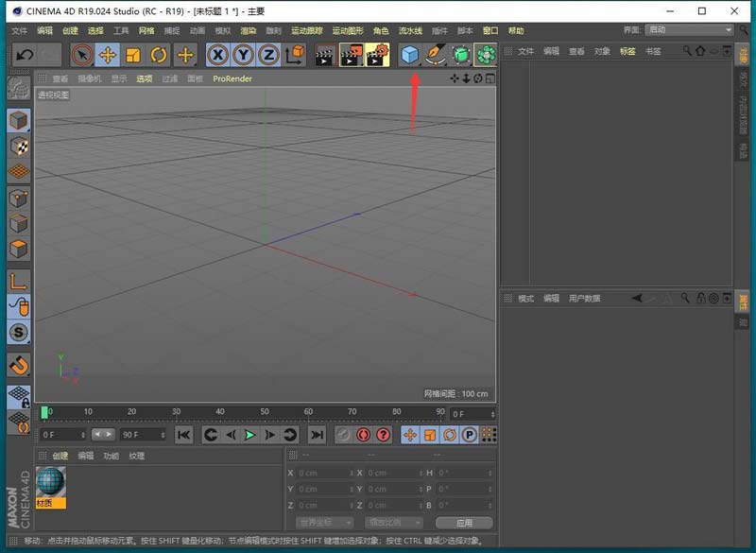Open object manager 对象 menu
Image resolution: width=756 pixels, height=553 pixels.
tap(602, 51)
